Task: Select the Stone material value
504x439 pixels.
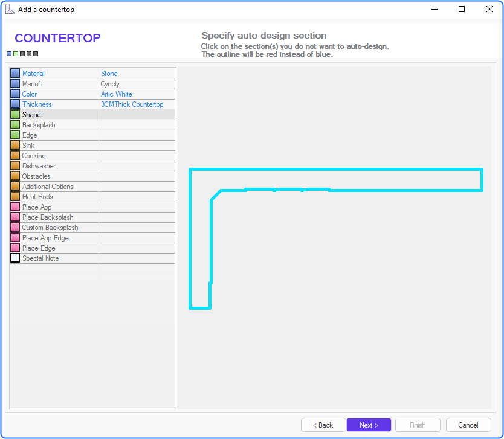Action: click(x=109, y=74)
